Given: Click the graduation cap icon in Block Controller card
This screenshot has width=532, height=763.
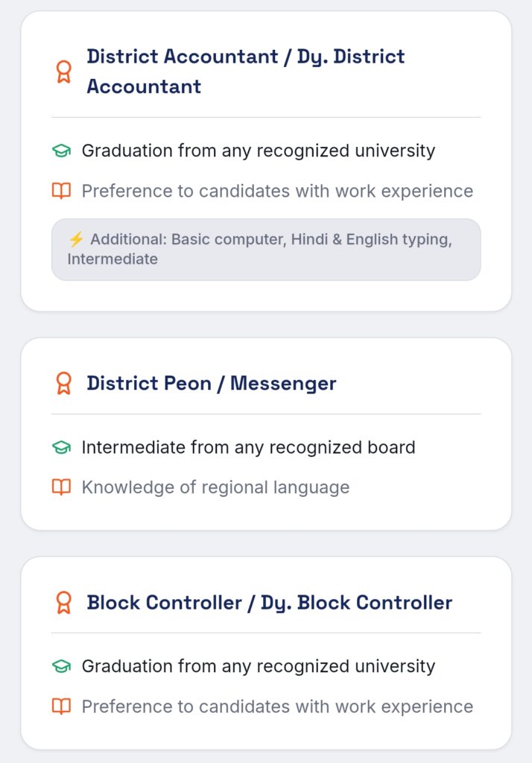Looking at the screenshot, I should 61,666.
